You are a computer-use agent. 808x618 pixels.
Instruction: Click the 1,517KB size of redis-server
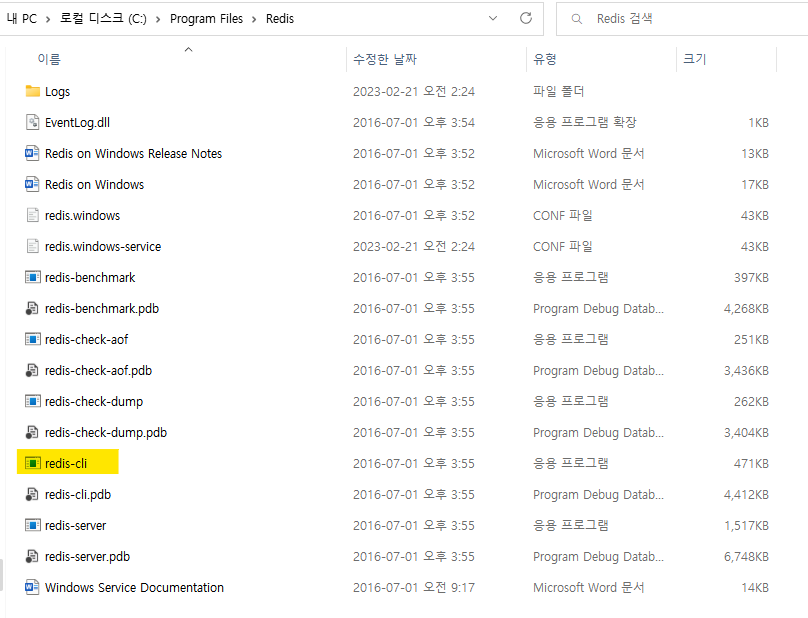[746, 525]
